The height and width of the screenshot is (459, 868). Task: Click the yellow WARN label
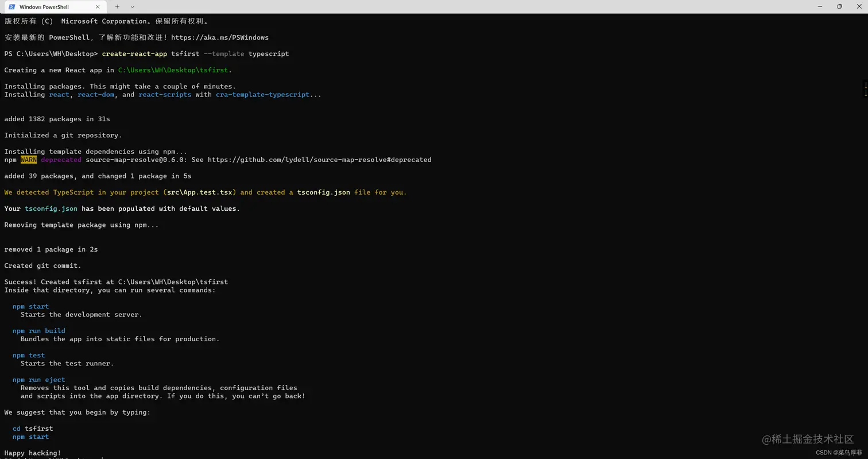[28, 160]
